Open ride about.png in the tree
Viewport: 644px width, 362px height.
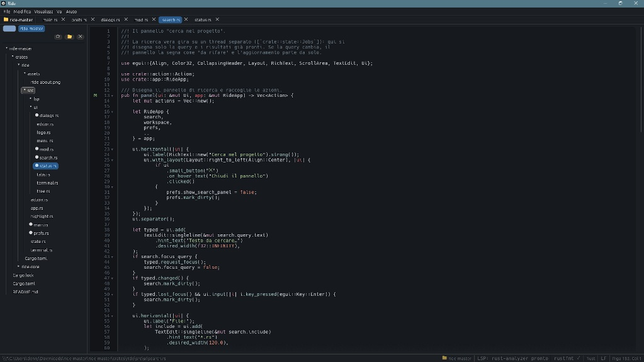(45, 82)
